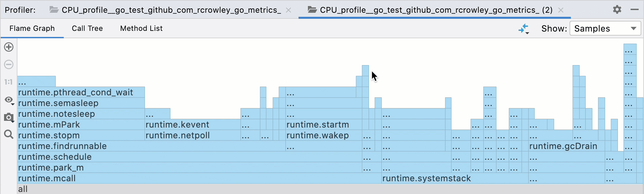
Task: Click the folder icon on the first profile tab
Action: click(x=54, y=10)
